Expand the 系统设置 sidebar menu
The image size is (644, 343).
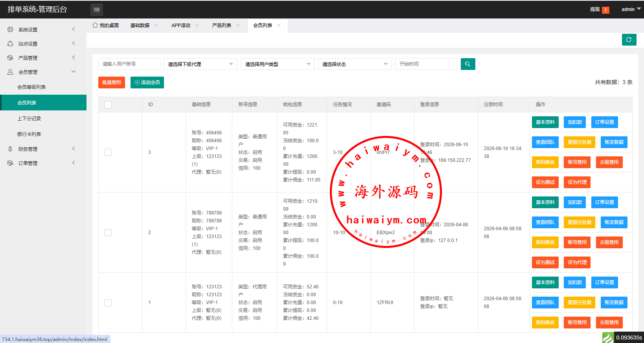tap(74, 29)
